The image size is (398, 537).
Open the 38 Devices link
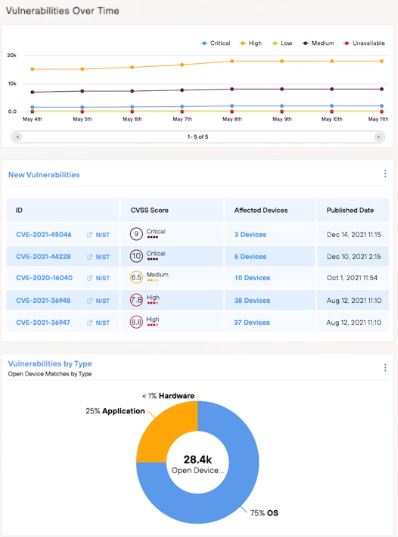click(x=252, y=301)
